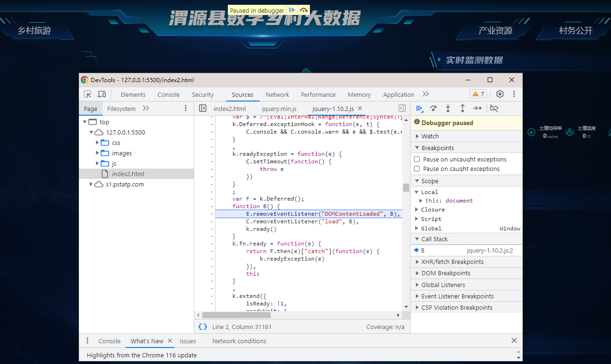Screen dimensions: 611x364
Task: Deactivate breakpoints icon in debugger toolbar
Action: point(494,109)
